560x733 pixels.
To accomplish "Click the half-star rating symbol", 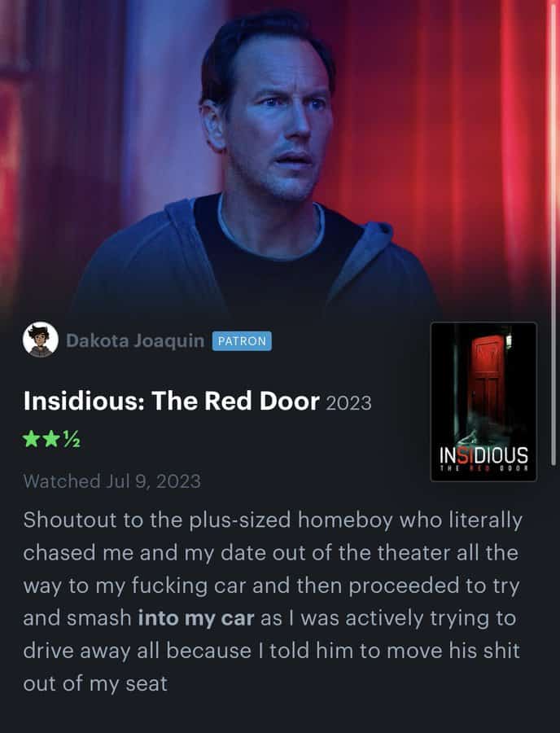I will tap(72, 439).
